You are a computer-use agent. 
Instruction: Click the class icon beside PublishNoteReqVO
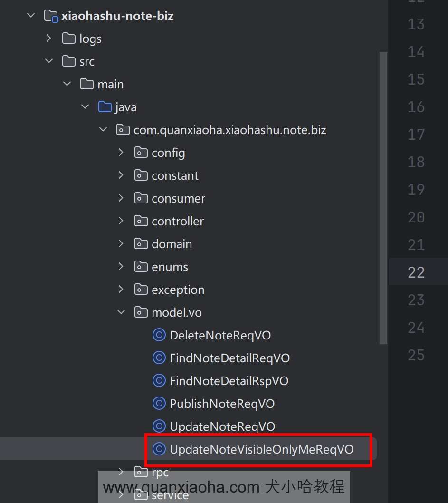click(159, 404)
